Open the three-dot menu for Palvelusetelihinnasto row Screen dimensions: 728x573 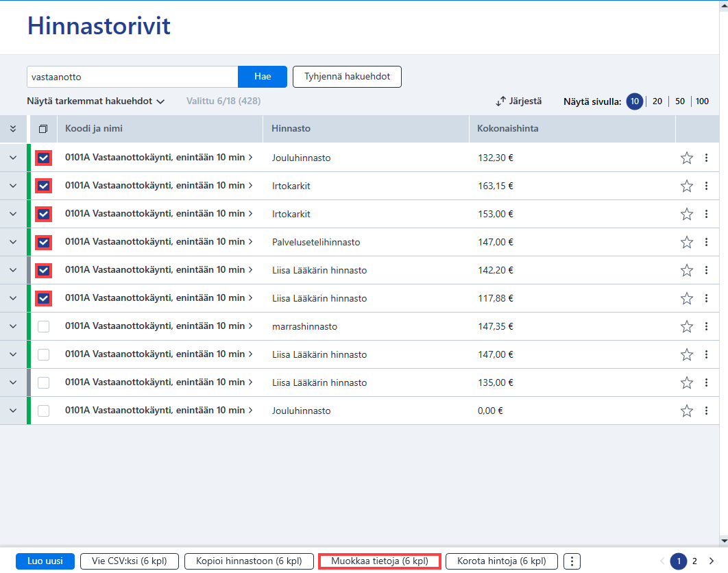(706, 242)
